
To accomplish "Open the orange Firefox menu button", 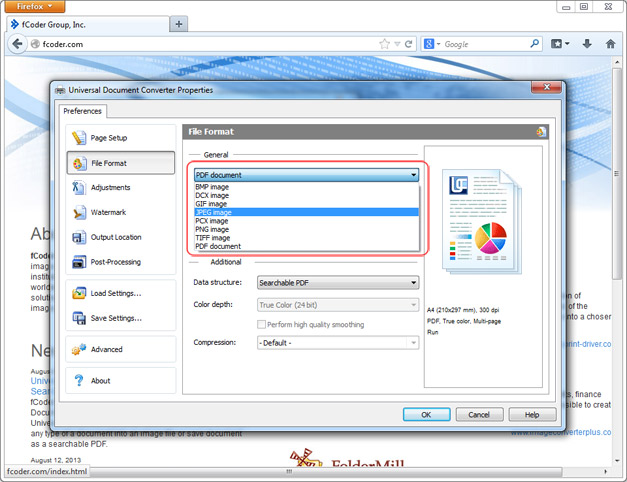I will pos(35,6).
